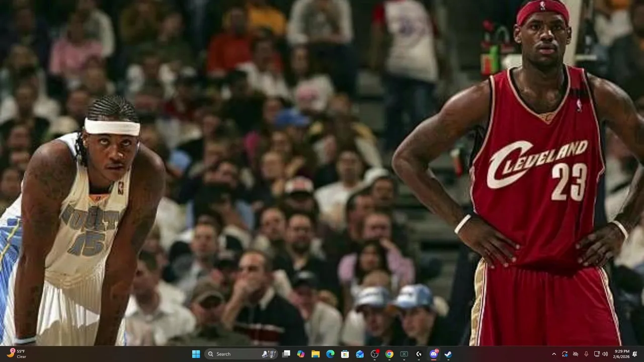Launch Microsoft Copilot from taskbar
The width and height of the screenshot is (644, 362).
tap(301, 354)
